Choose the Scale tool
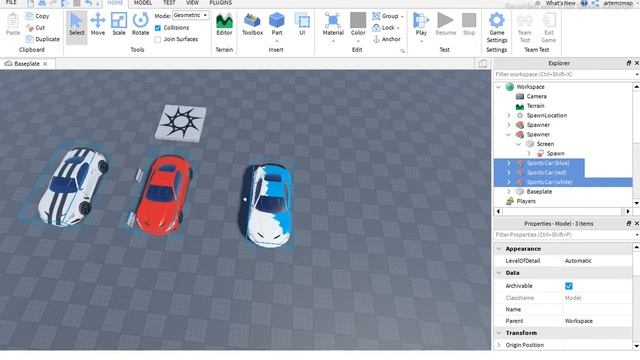The width and height of the screenshot is (640, 360). click(x=119, y=24)
